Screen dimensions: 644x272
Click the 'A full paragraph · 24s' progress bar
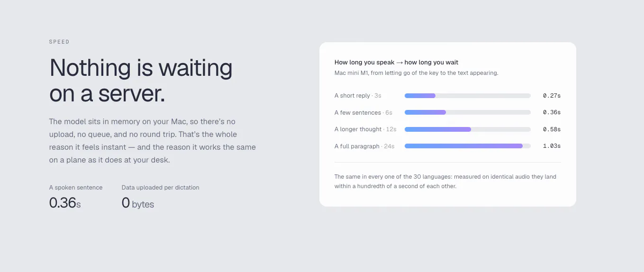(467, 146)
